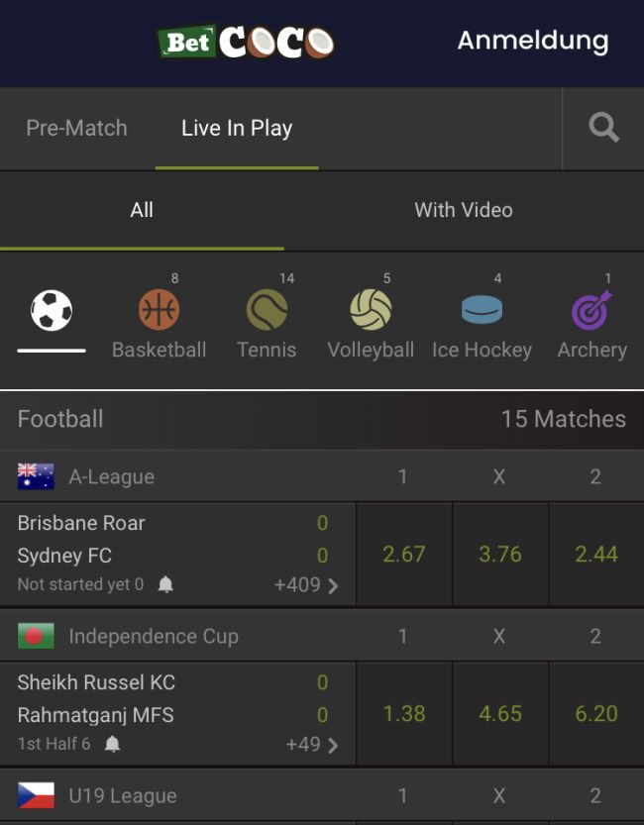Select the Archery target icon
Screen dimensions: 644x825
591,311
